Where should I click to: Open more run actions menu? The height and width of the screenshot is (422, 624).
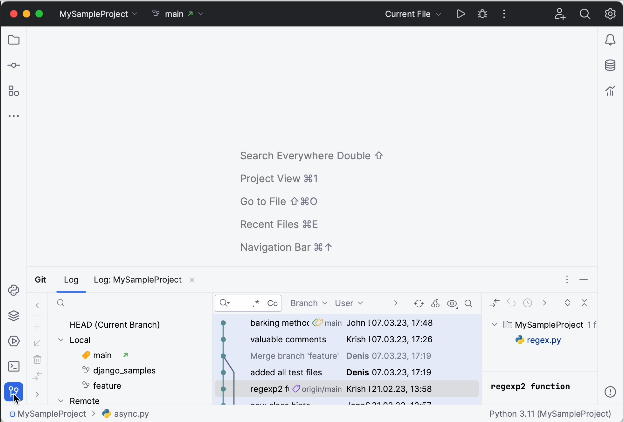pyautogui.click(x=504, y=14)
